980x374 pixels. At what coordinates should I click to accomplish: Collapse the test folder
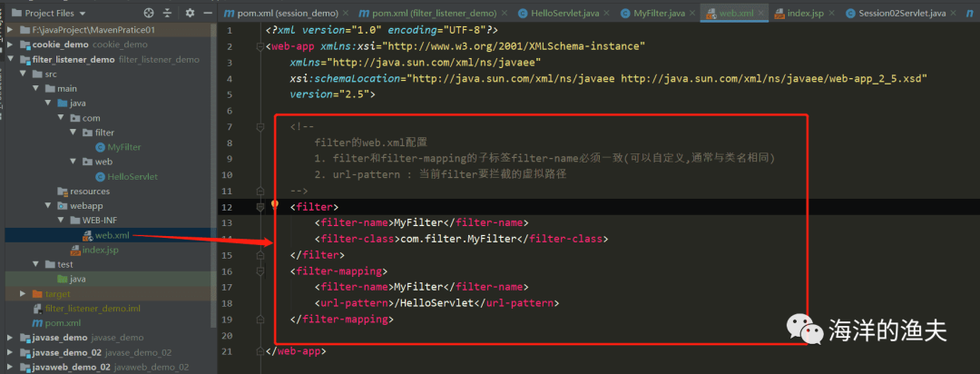[35, 264]
